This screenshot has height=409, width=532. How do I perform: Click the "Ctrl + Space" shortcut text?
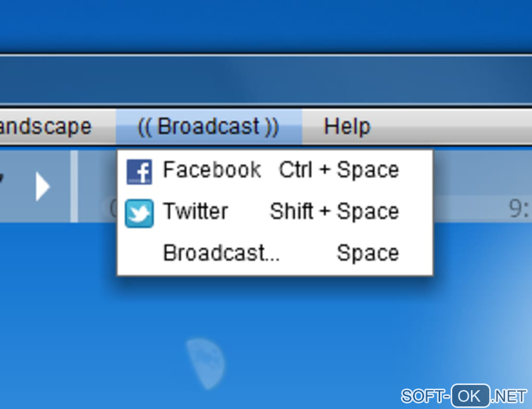pos(338,170)
